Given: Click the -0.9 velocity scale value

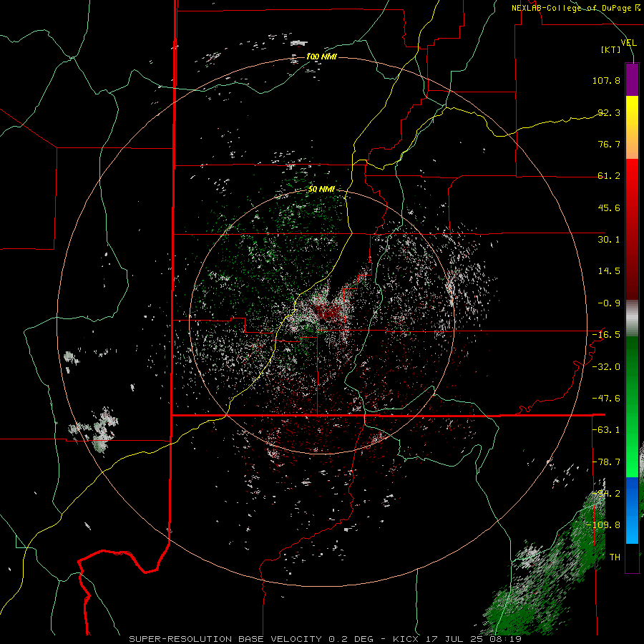Looking at the screenshot, I should click(x=609, y=303).
